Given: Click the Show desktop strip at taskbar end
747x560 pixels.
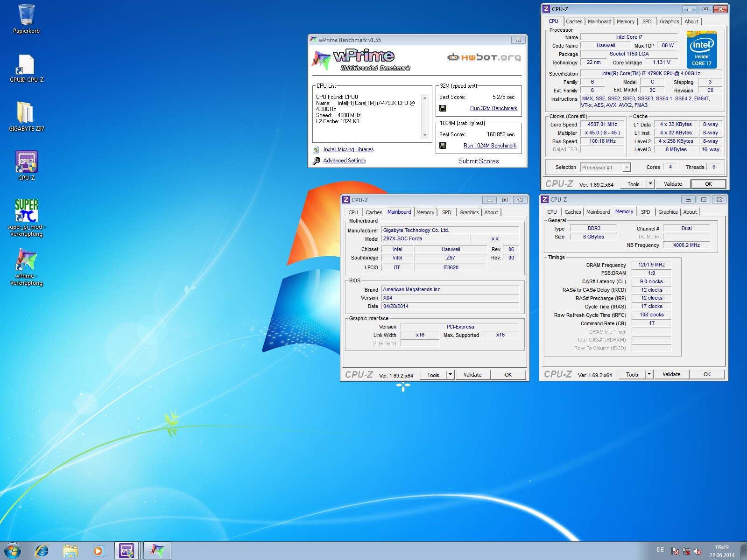Looking at the screenshot, I should [743, 551].
